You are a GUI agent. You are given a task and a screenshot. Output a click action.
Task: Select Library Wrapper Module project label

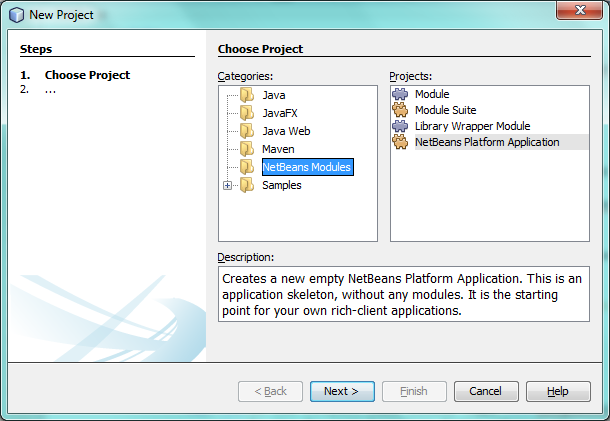[472, 126]
